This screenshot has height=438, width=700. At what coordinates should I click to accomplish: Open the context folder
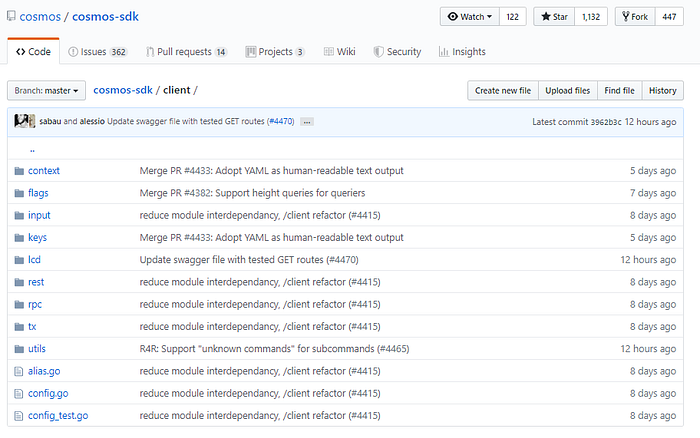44,171
